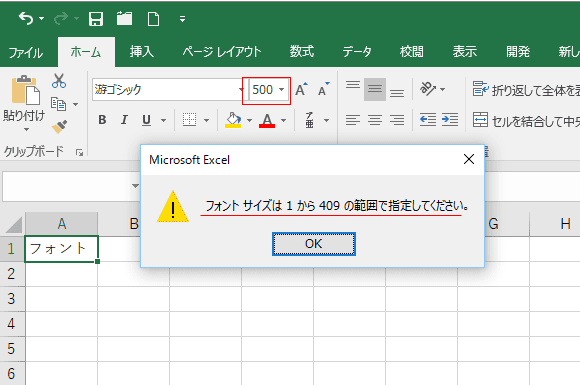580x385 pixels.
Task: Click the Borders grid icon
Action: click(190, 120)
